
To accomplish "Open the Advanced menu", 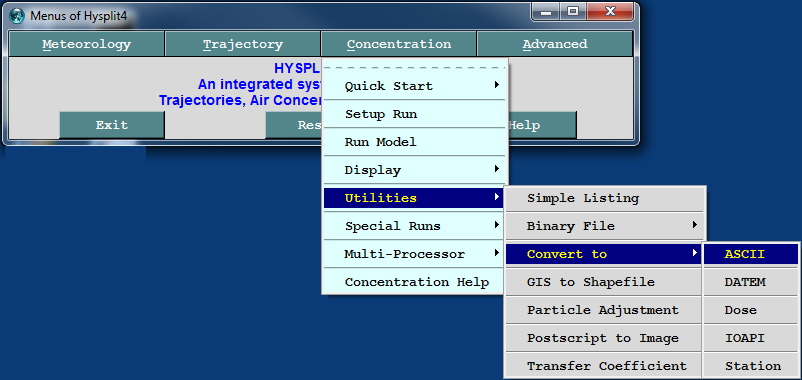I will 555,44.
